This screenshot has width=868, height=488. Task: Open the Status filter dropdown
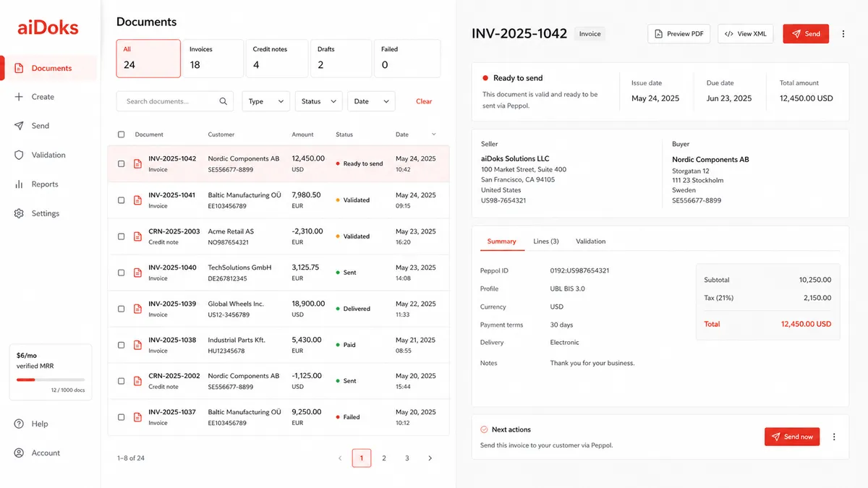point(319,101)
